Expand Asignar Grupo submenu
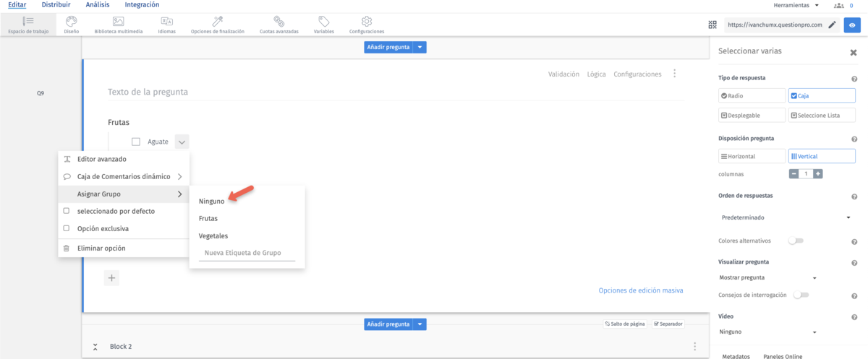The height and width of the screenshot is (359, 868). (x=179, y=194)
